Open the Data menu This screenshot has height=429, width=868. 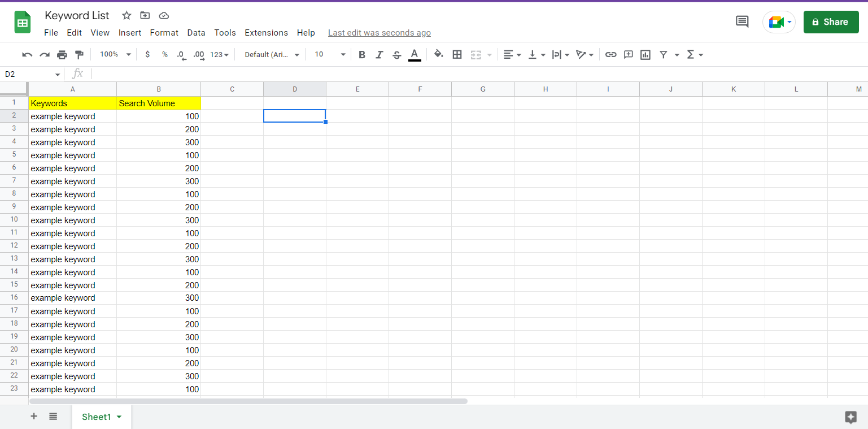[196, 33]
